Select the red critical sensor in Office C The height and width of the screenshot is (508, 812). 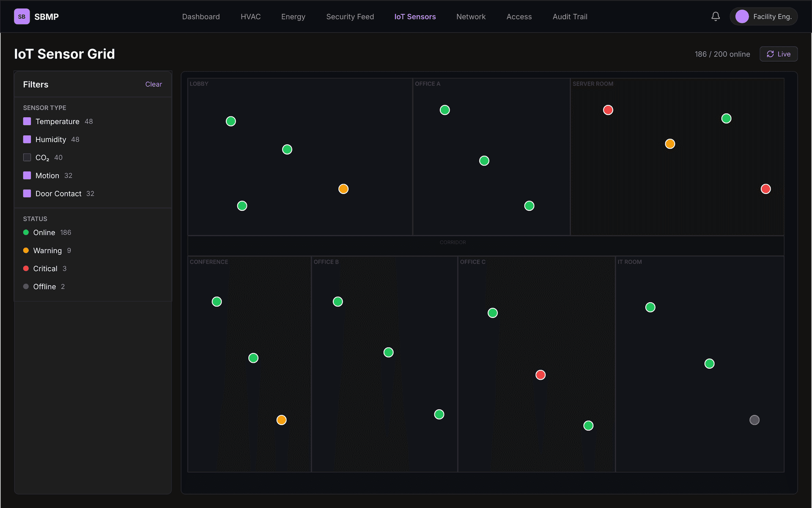(x=540, y=375)
